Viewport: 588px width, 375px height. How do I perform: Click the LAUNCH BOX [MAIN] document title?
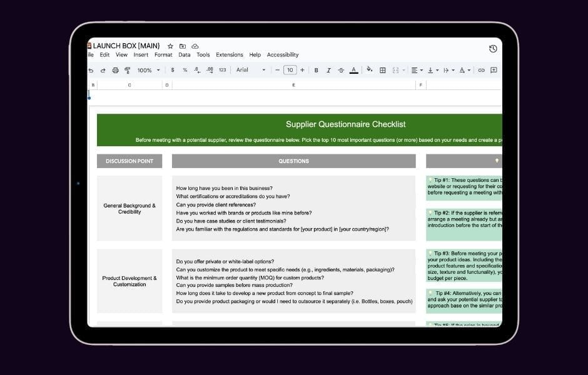pyautogui.click(x=126, y=46)
